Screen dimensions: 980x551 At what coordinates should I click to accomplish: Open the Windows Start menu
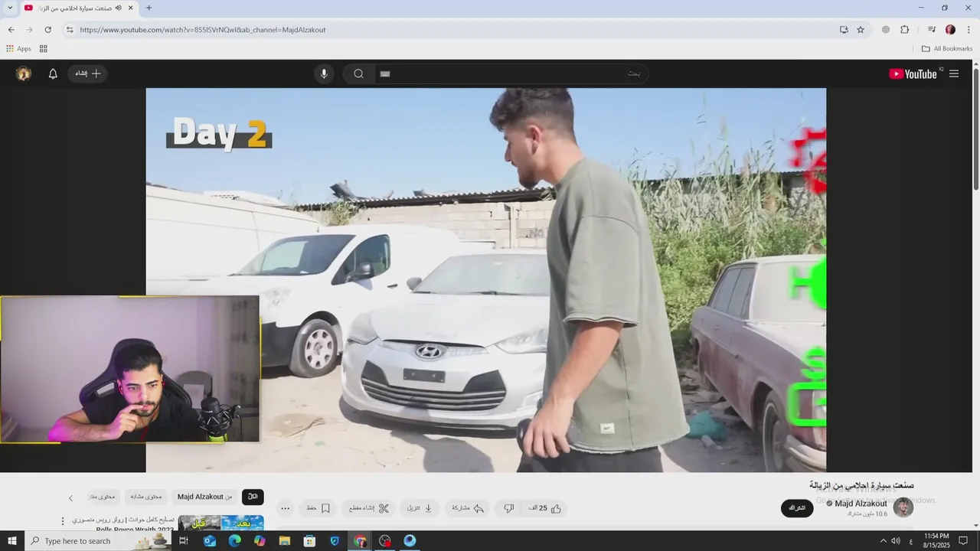coord(11,541)
